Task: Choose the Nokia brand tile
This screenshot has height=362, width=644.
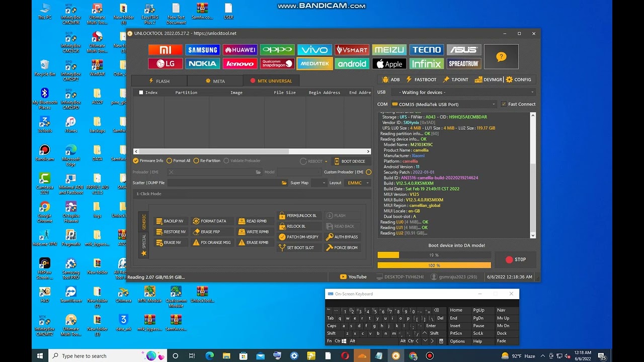Action: (x=203, y=64)
